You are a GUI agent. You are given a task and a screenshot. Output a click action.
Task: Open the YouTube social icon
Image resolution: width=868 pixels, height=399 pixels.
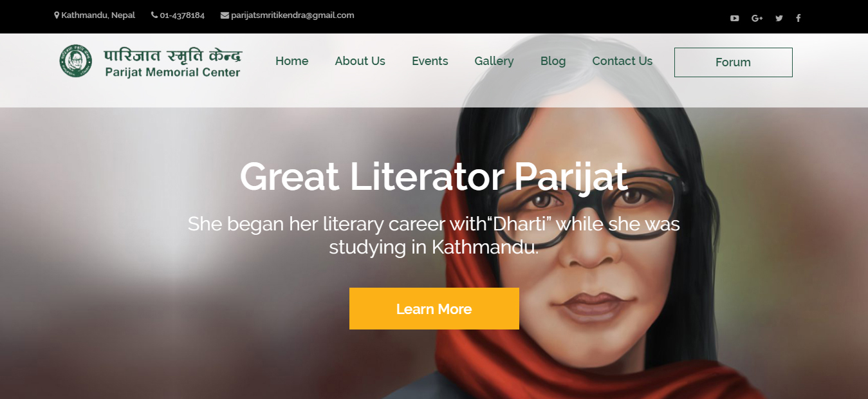coord(734,18)
